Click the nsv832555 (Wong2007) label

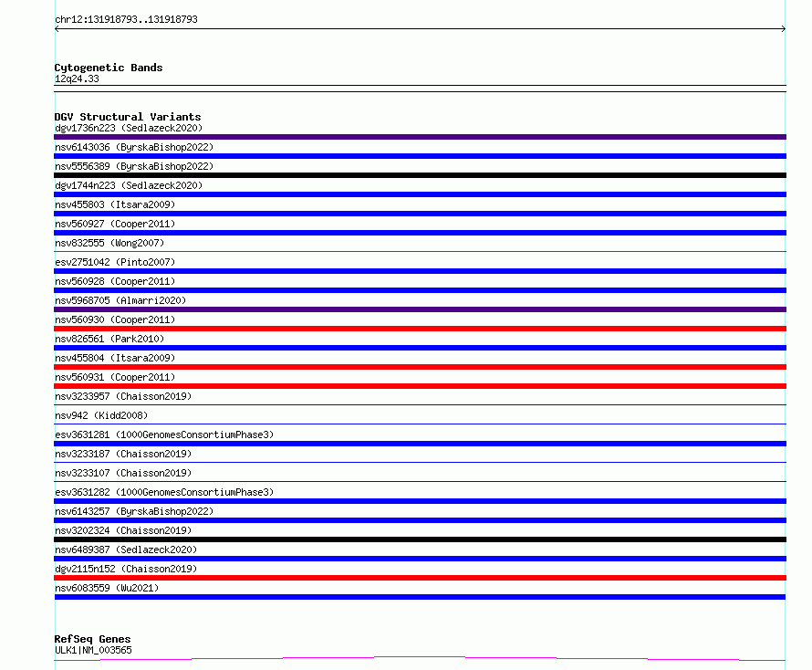109,243
